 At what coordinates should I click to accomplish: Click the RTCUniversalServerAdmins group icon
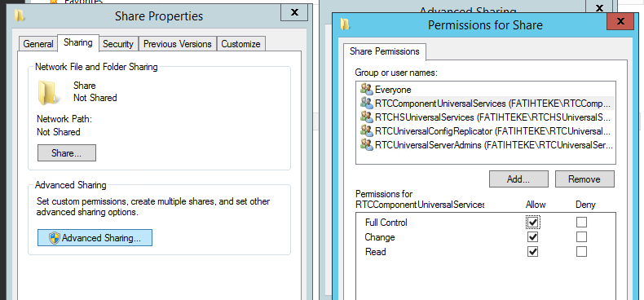366,144
